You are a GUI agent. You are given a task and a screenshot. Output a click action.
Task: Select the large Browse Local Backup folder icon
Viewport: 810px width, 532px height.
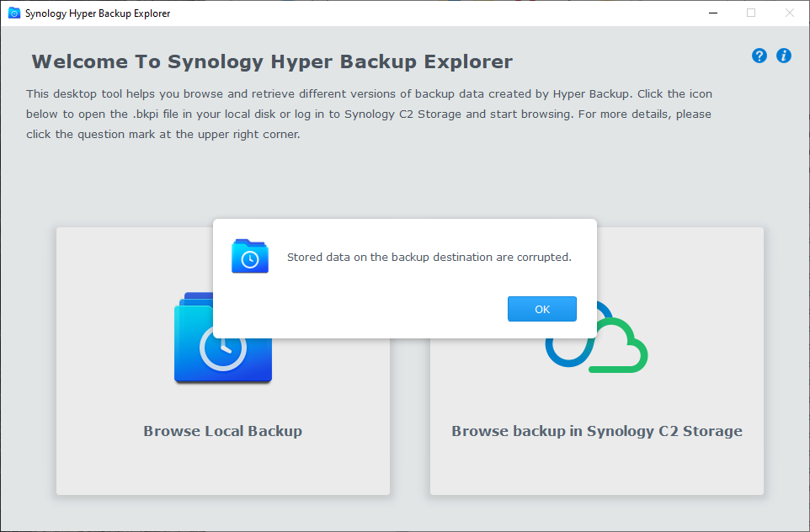pyautogui.click(x=222, y=353)
